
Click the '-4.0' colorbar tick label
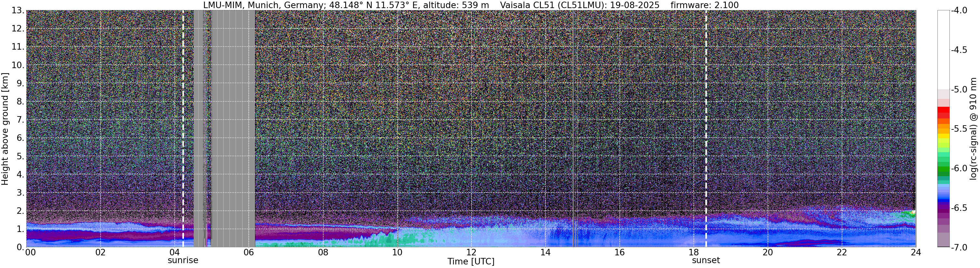tap(959, 10)
